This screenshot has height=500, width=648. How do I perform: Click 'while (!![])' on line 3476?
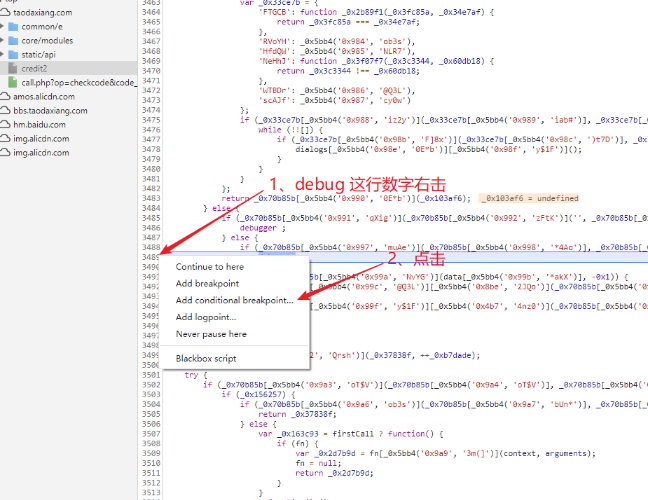(x=286, y=130)
